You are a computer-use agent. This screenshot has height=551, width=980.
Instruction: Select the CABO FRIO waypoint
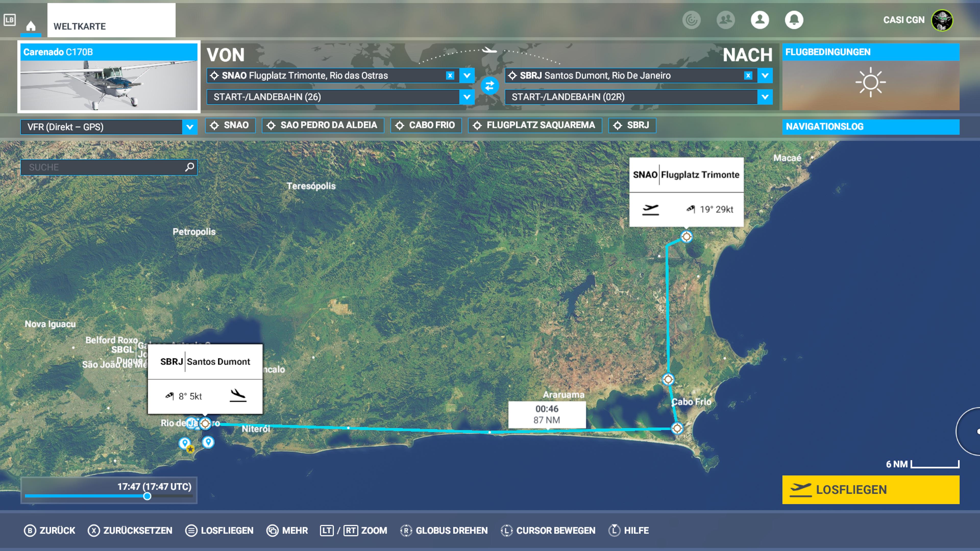pos(426,125)
